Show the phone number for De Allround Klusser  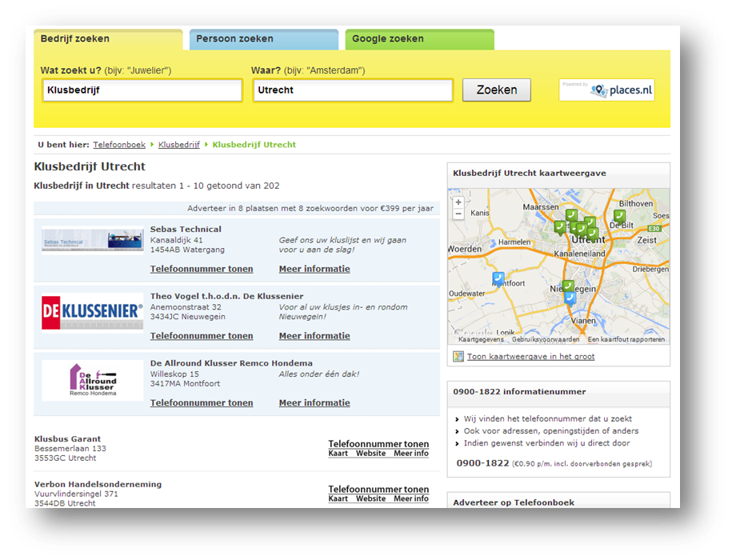click(202, 402)
